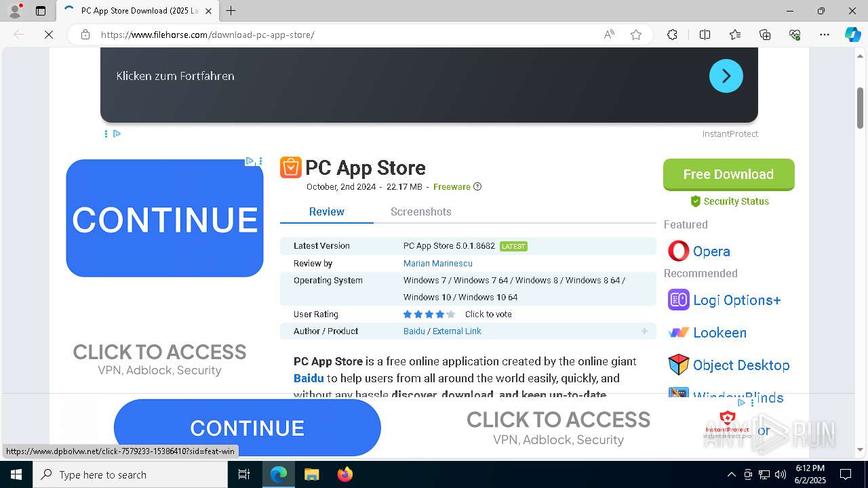Open the Object Desktop link
Image resolution: width=868 pixels, height=488 pixels.
click(x=741, y=365)
